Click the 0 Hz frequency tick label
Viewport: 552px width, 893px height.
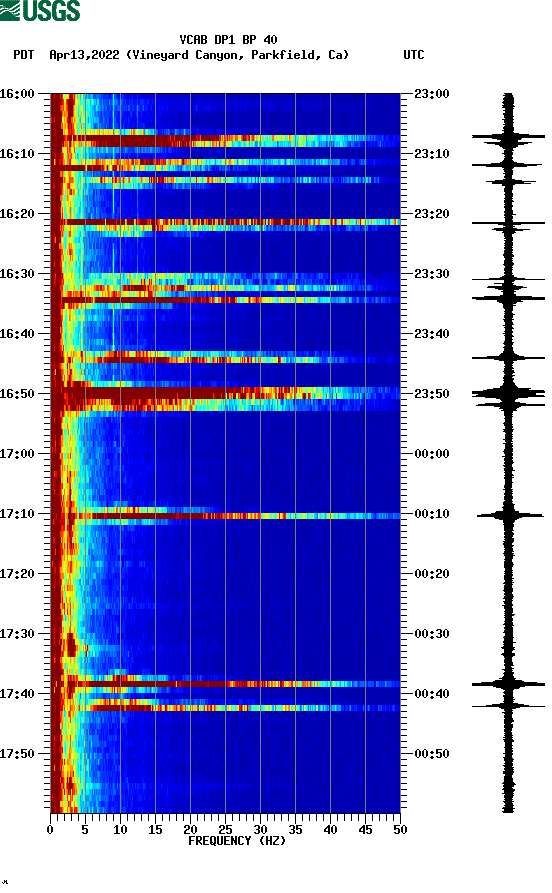(x=50, y=830)
